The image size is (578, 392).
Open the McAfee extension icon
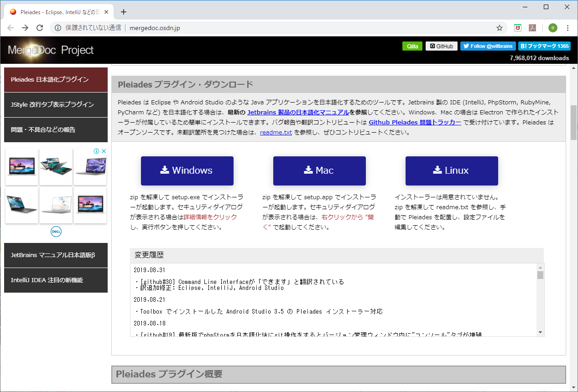518,28
